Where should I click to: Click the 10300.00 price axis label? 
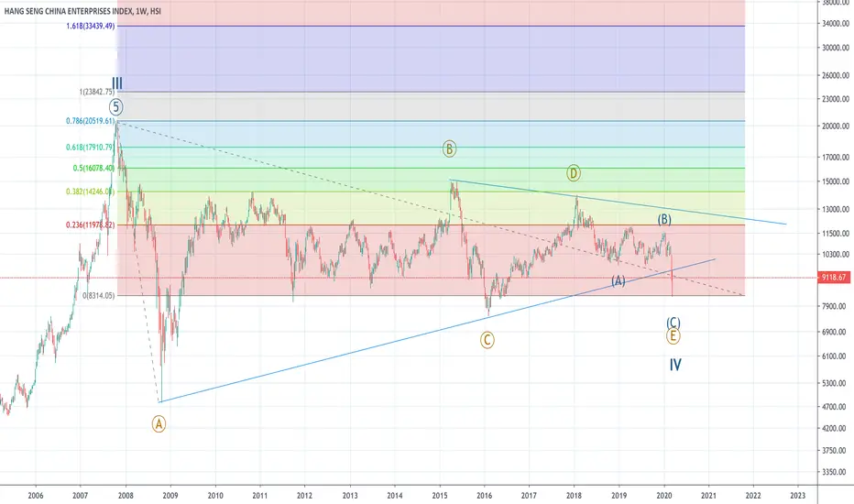[x=836, y=255]
